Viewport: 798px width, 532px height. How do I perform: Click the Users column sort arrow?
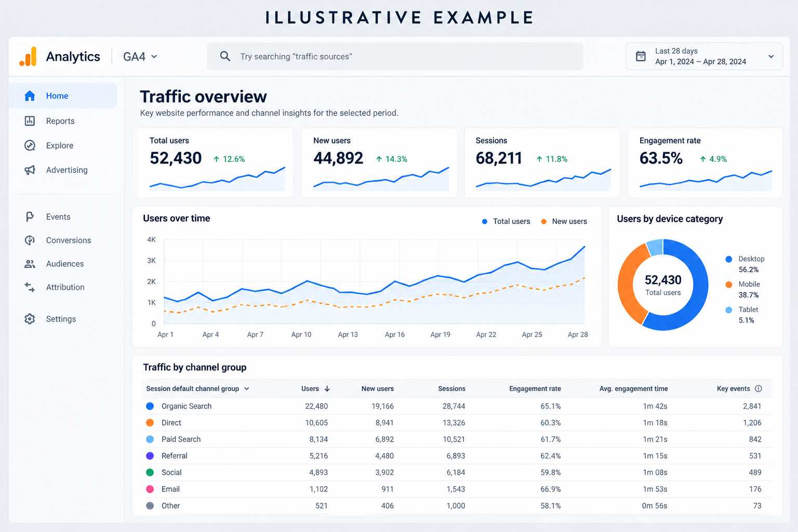[x=327, y=389]
